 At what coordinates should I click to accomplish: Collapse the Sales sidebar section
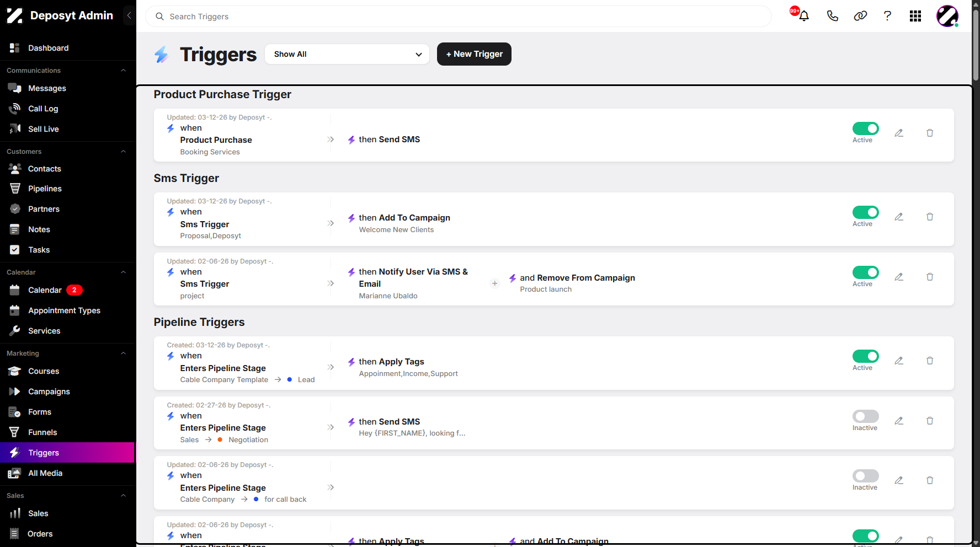tap(124, 496)
